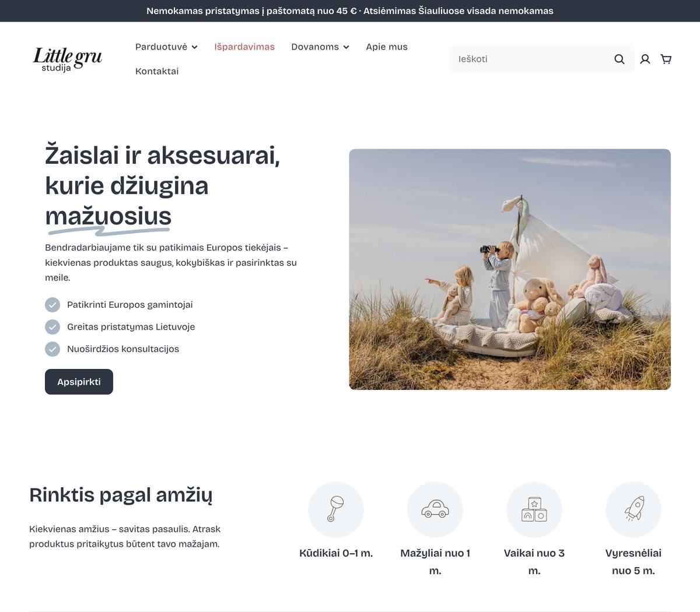Click the Little gru studija logo
Image resolution: width=700 pixels, height=612 pixels.
[68, 59]
